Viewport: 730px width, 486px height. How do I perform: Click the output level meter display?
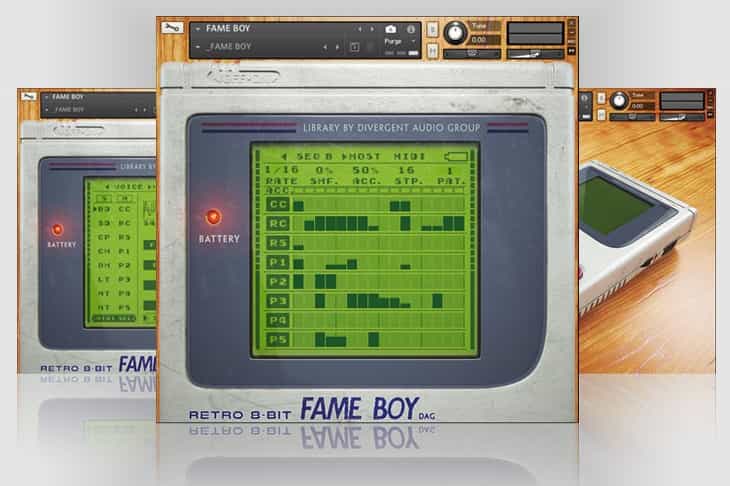[x=535, y=34]
